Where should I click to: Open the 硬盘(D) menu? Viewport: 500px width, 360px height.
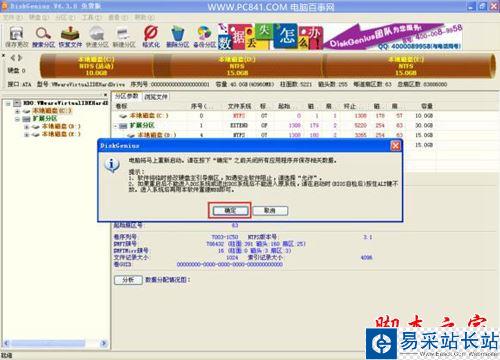39,17
